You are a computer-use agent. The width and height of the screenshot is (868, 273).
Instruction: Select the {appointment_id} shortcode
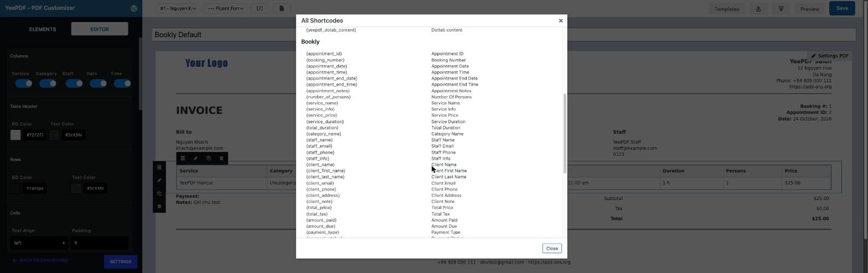[324, 54]
